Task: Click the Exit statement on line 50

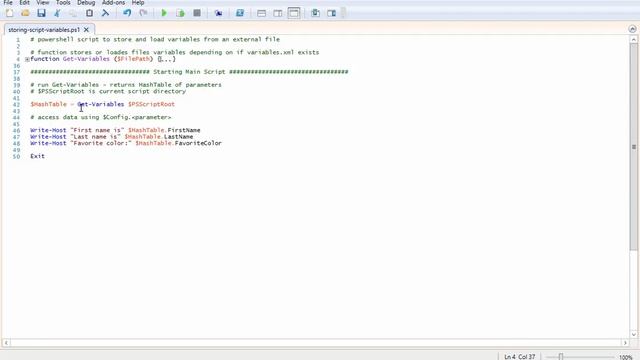Action: pos(37,156)
